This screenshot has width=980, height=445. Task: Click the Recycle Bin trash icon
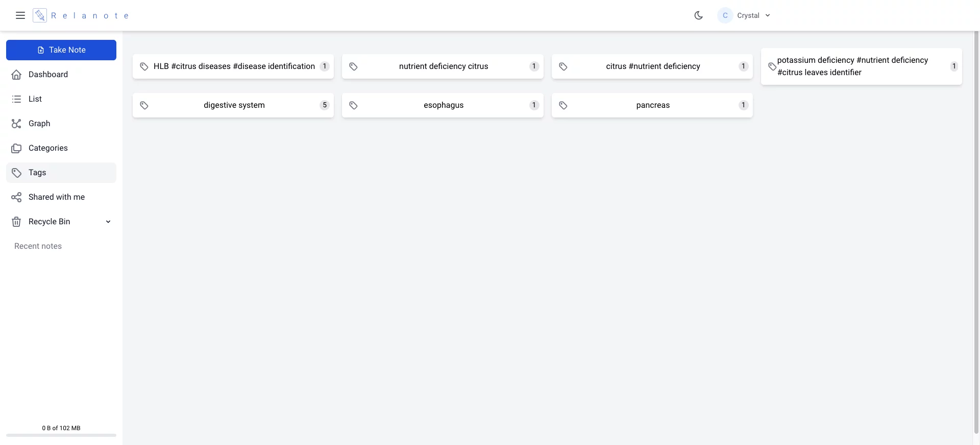(x=16, y=222)
